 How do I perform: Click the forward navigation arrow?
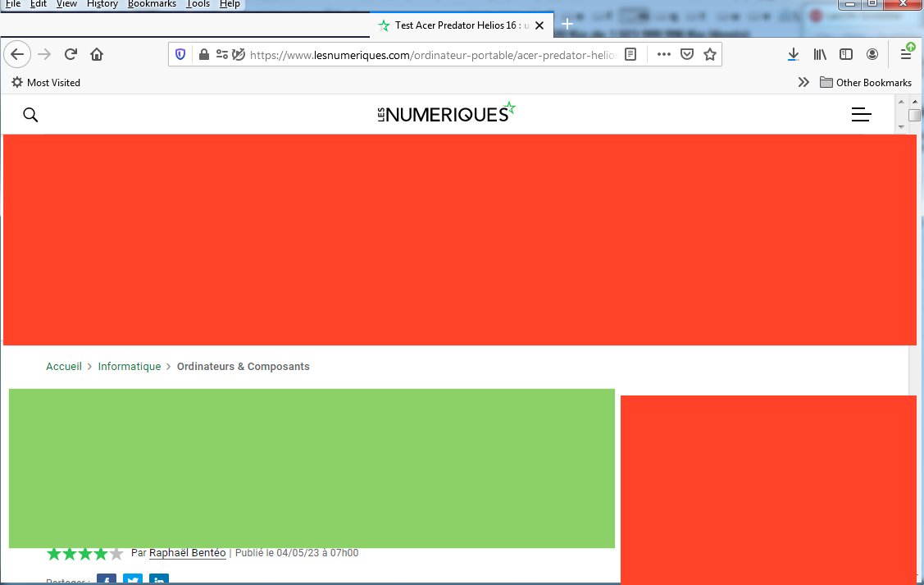coord(44,55)
